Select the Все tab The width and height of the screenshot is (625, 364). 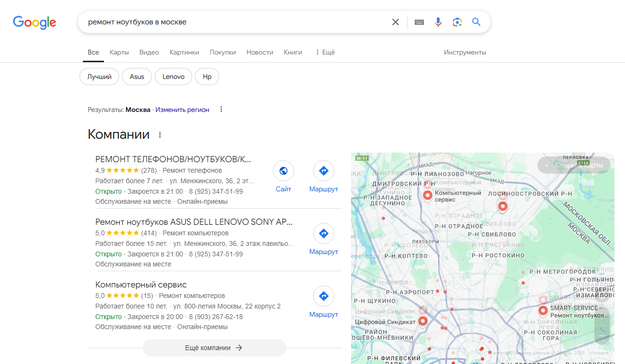click(x=93, y=52)
